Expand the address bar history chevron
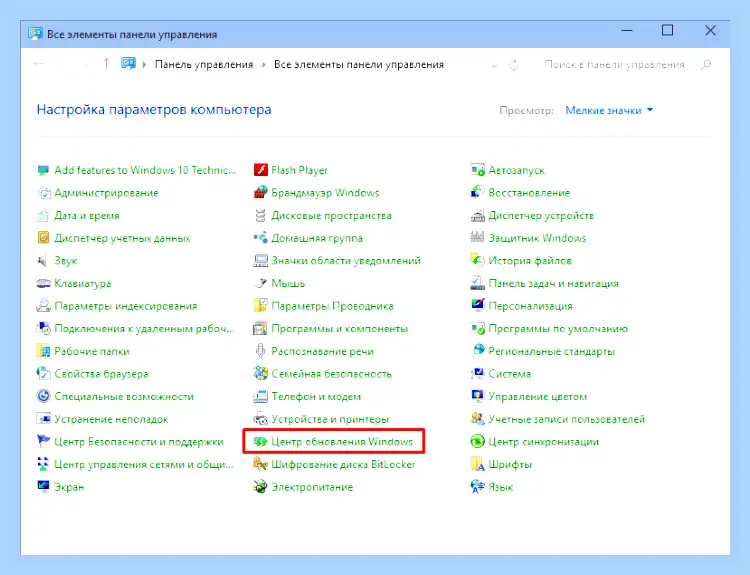The height and width of the screenshot is (575, 750). (x=494, y=65)
